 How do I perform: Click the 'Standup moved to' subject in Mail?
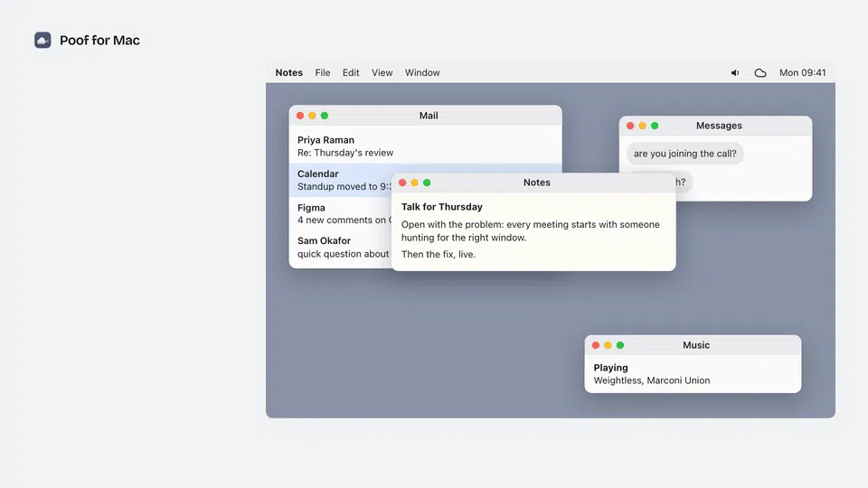pyautogui.click(x=344, y=186)
